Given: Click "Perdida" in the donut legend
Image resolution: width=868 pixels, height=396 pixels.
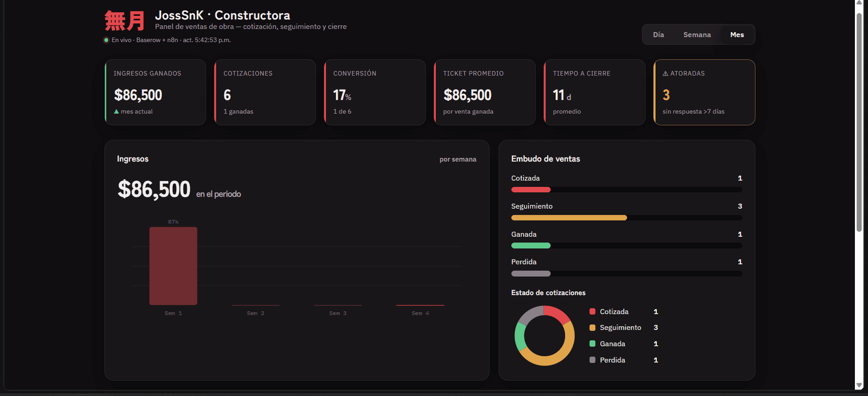Looking at the screenshot, I should click(x=613, y=360).
